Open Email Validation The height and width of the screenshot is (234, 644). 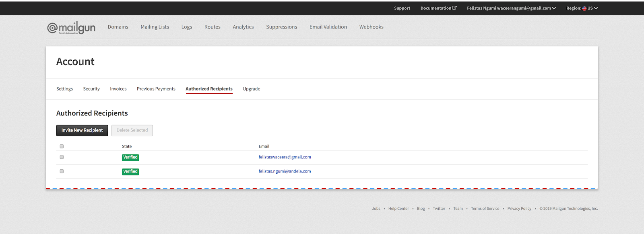point(328,27)
